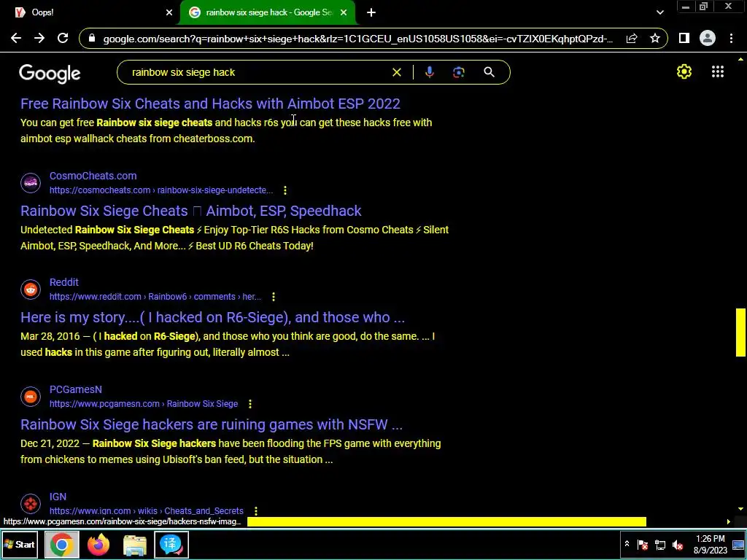The image size is (747, 560).
Task: Expand the tab search dropdown
Action: pyautogui.click(x=659, y=13)
